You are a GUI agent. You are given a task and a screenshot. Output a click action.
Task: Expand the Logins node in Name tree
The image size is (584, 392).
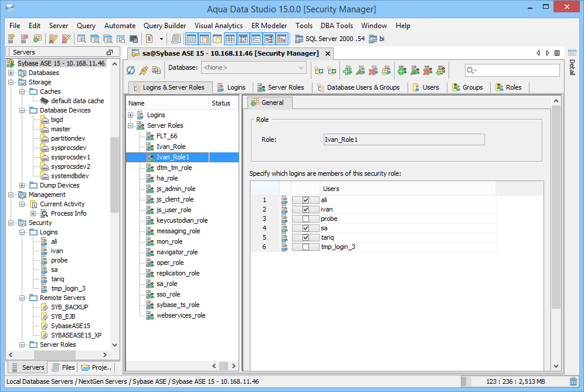(x=131, y=115)
